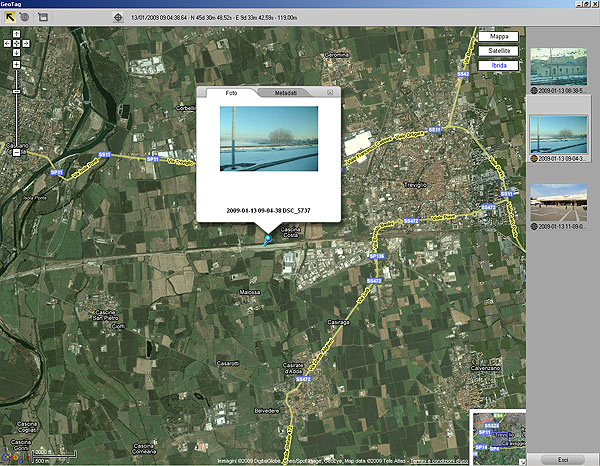Click the Esci exit button
The width and height of the screenshot is (600, 466).
tap(562, 459)
